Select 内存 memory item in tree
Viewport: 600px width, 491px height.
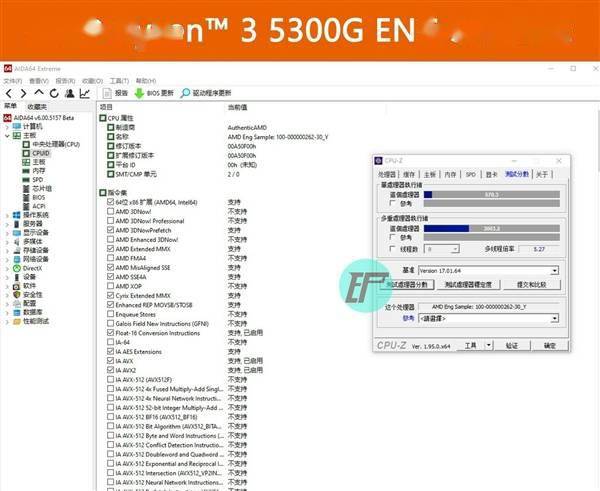point(39,171)
